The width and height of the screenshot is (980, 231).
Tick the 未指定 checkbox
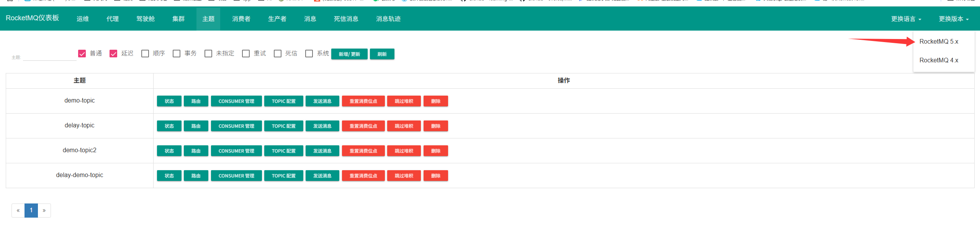[208, 54]
